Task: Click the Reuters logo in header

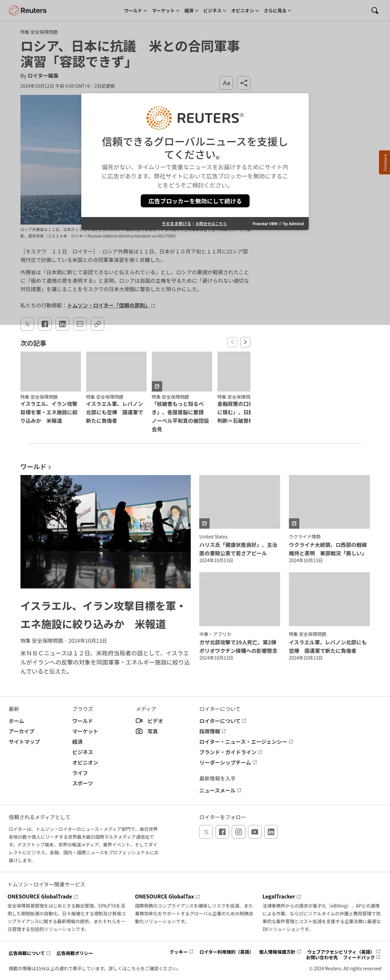Action: coord(27,10)
